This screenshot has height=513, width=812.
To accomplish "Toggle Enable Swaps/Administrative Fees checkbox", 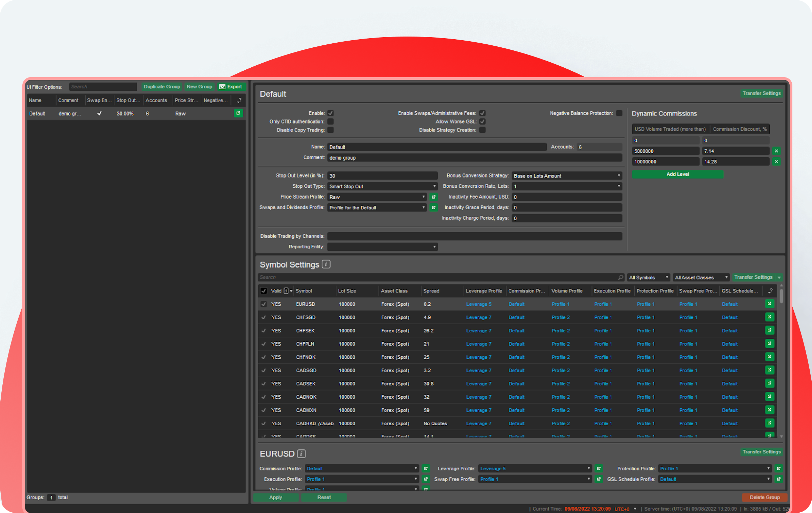I will (x=482, y=113).
